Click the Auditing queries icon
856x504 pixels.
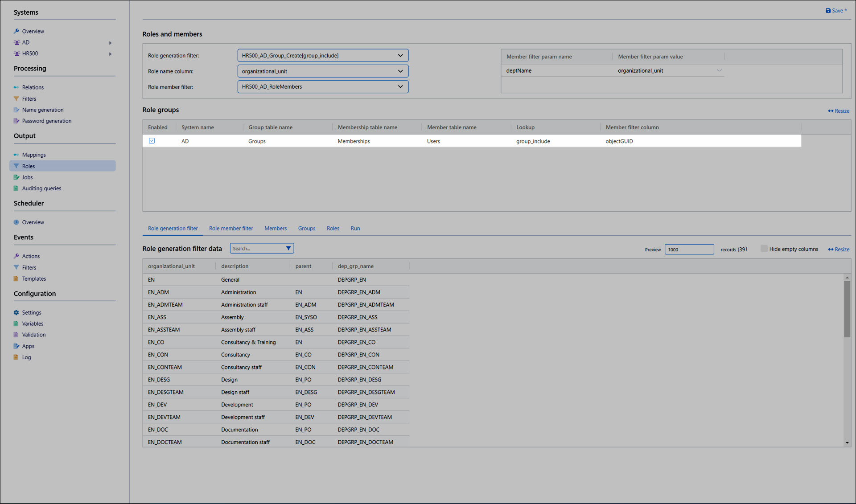coord(16,188)
